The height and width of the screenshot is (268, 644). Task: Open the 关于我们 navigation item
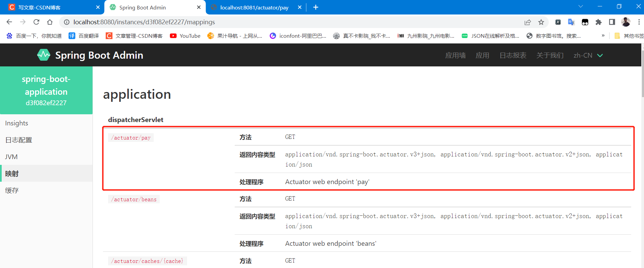[550, 55]
